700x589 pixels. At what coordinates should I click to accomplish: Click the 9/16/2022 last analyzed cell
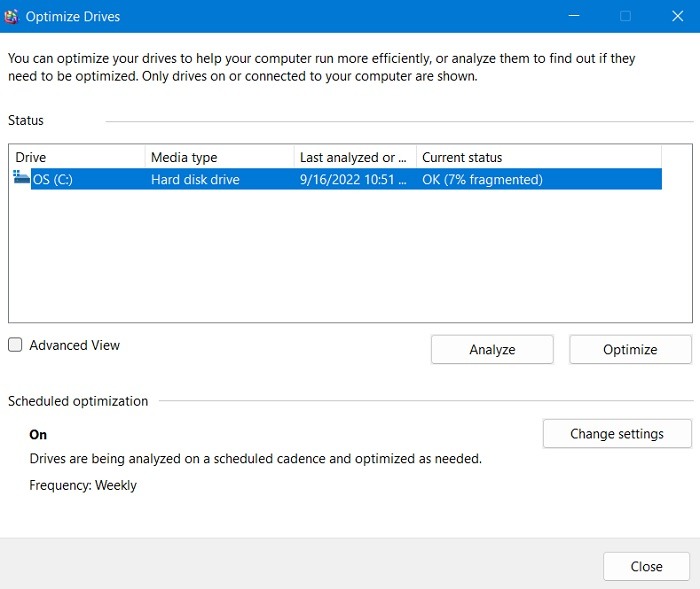[353, 180]
